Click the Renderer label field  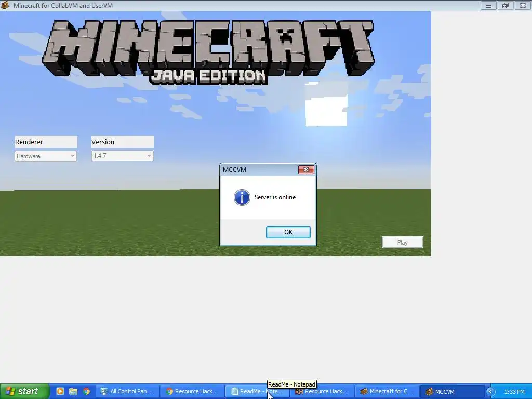tap(46, 142)
